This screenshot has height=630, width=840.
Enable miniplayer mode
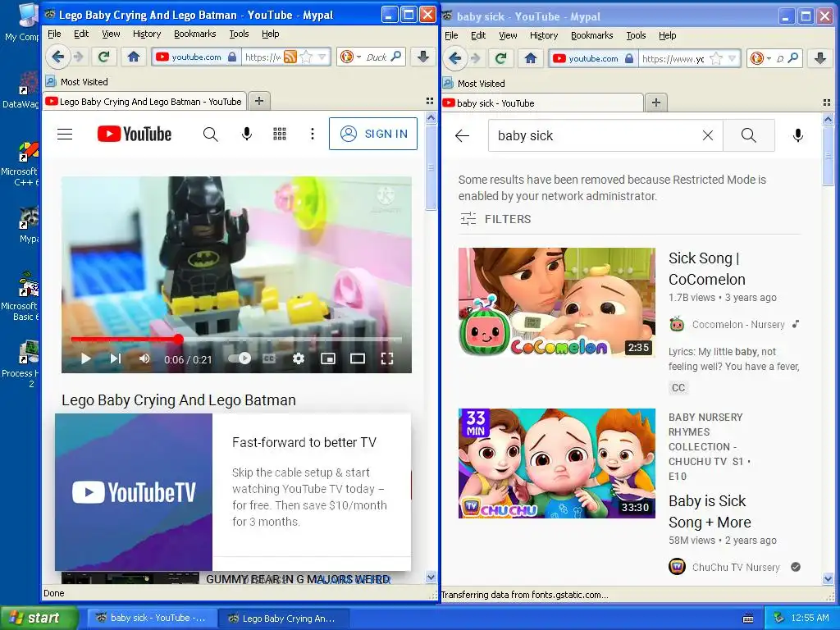(x=328, y=358)
